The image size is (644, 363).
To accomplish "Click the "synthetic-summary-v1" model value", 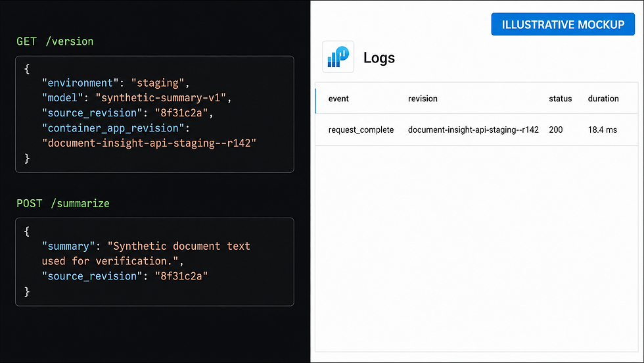I will (x=160, y=98).
